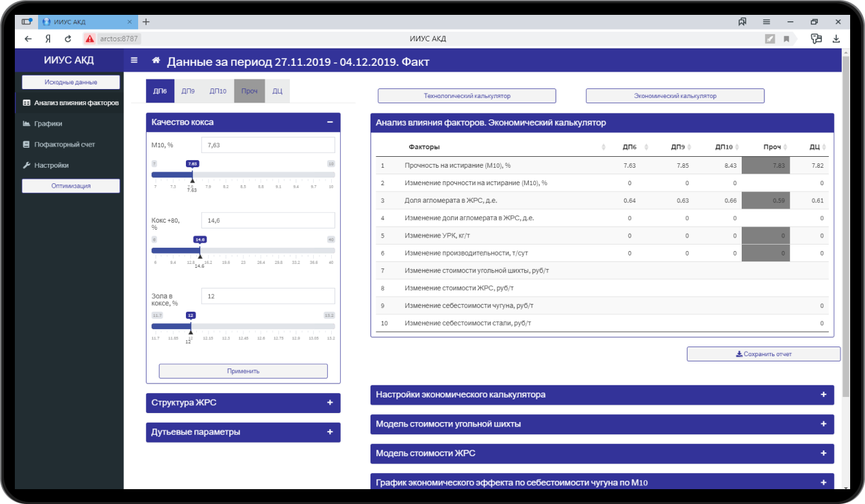Screen dimensions: 865x504
Task: Sort the table by the ДП6 column
Action: coord(647,147)
